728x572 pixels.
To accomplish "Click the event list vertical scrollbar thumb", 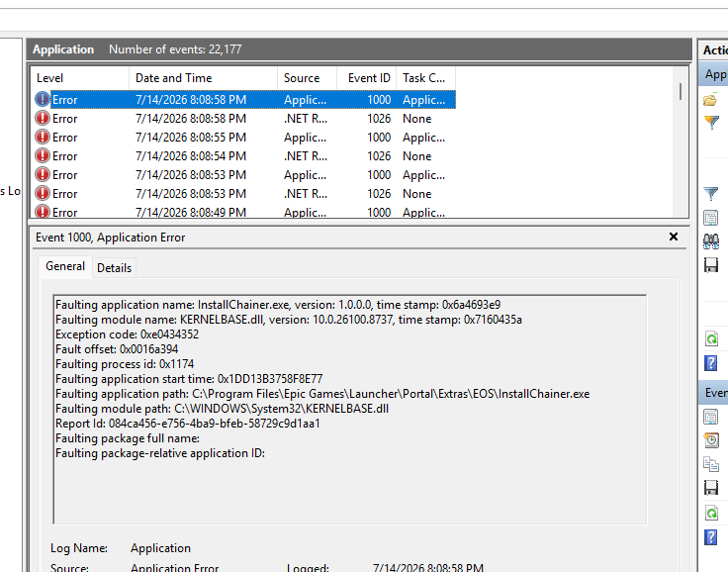I will pyautogui.click(x=681, y=91).
